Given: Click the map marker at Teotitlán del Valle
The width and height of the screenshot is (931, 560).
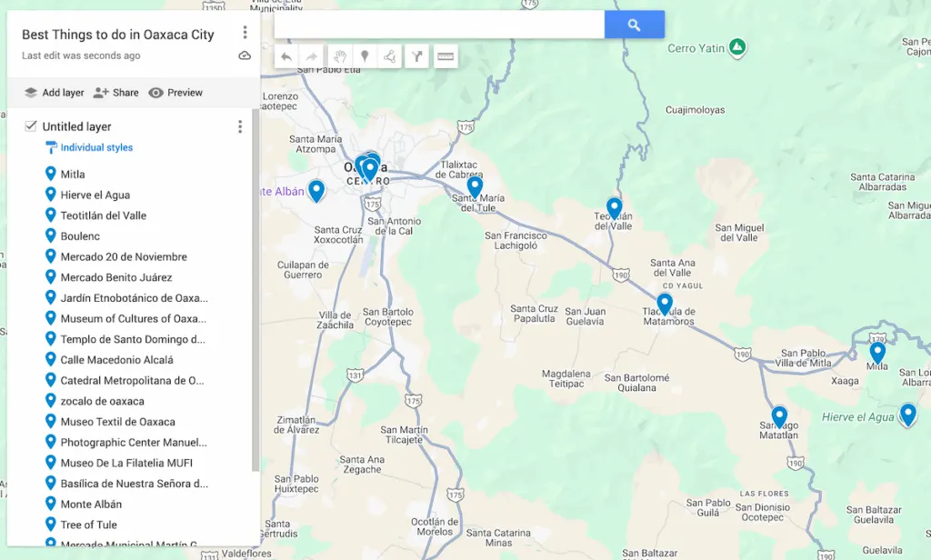Looking at the screenshot, I should [x=615, y=208].
